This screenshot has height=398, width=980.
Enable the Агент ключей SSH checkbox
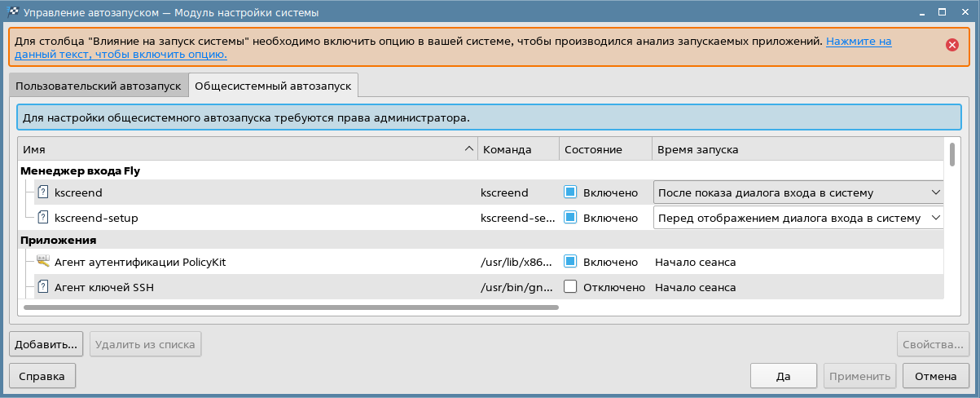click(570, 287)
